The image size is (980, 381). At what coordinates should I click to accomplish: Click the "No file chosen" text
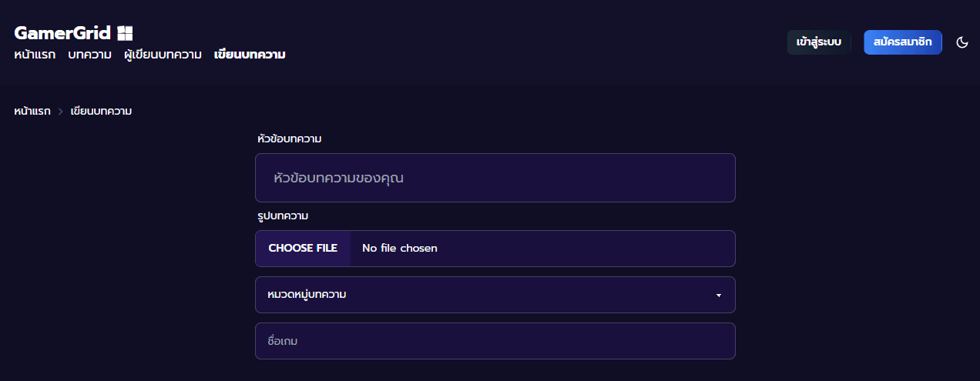399,249
